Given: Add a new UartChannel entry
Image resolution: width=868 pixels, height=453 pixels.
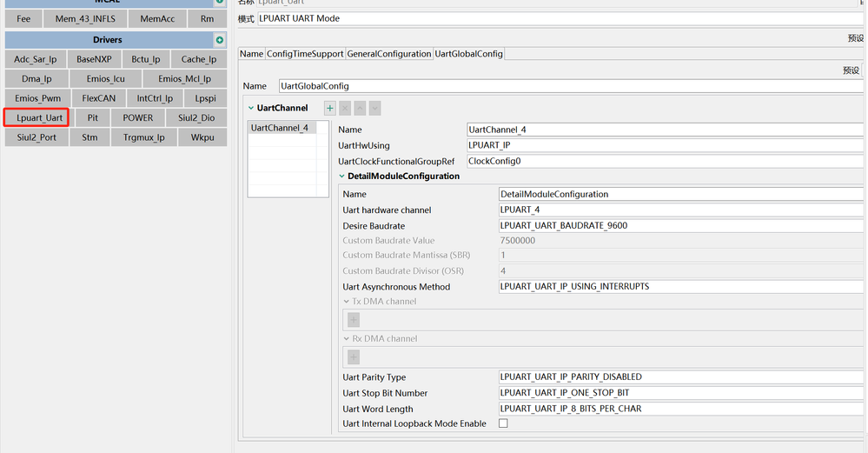Looking at the screenshot, I should 330,109.
